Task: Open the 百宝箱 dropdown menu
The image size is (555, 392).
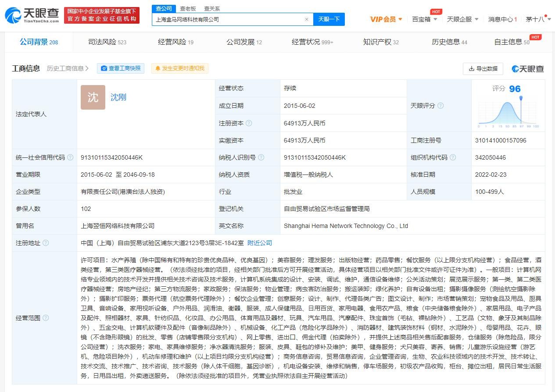Action: click(424, 19)
